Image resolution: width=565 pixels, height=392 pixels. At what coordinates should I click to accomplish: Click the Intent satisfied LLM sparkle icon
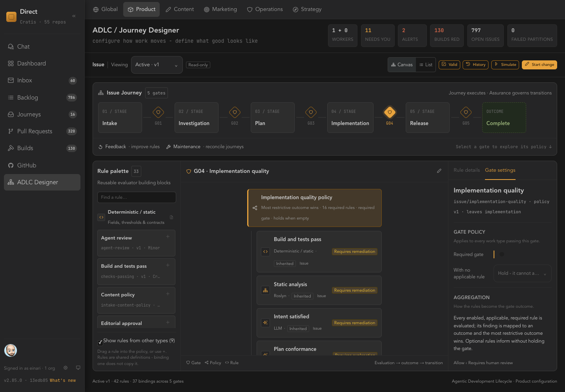pyautogui.click(x=266, y=323)
